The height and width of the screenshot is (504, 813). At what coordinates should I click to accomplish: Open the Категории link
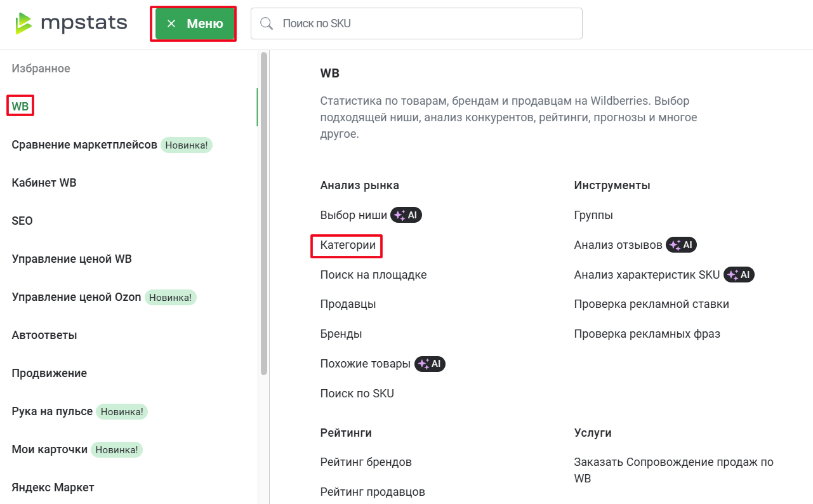347,246
